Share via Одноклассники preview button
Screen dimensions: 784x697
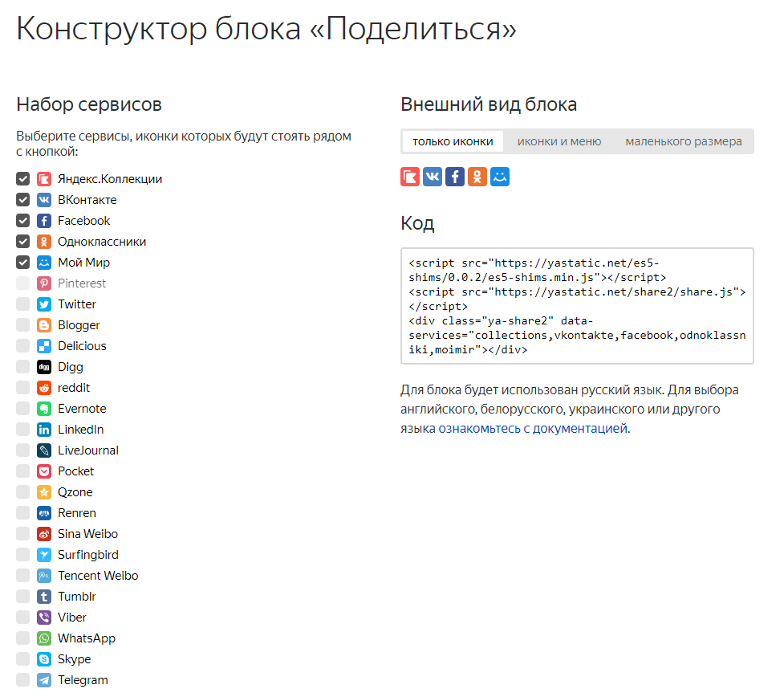point(477,177)
